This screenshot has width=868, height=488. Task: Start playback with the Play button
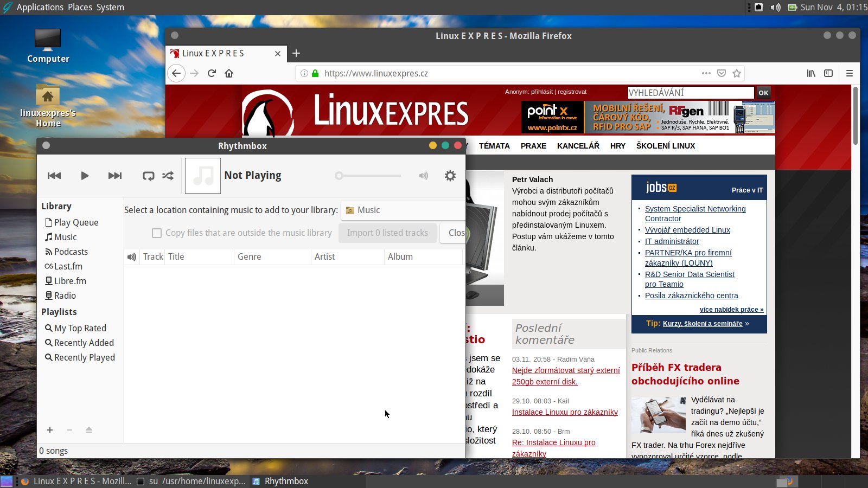85,176
